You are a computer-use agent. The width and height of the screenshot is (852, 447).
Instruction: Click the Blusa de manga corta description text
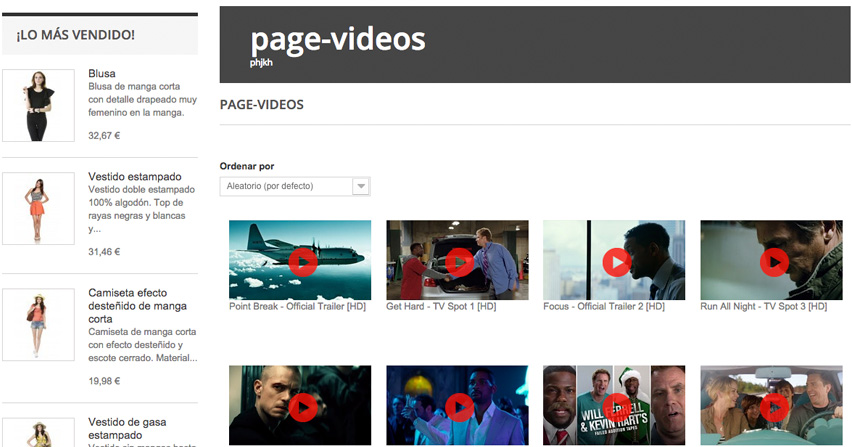(142, 99)
